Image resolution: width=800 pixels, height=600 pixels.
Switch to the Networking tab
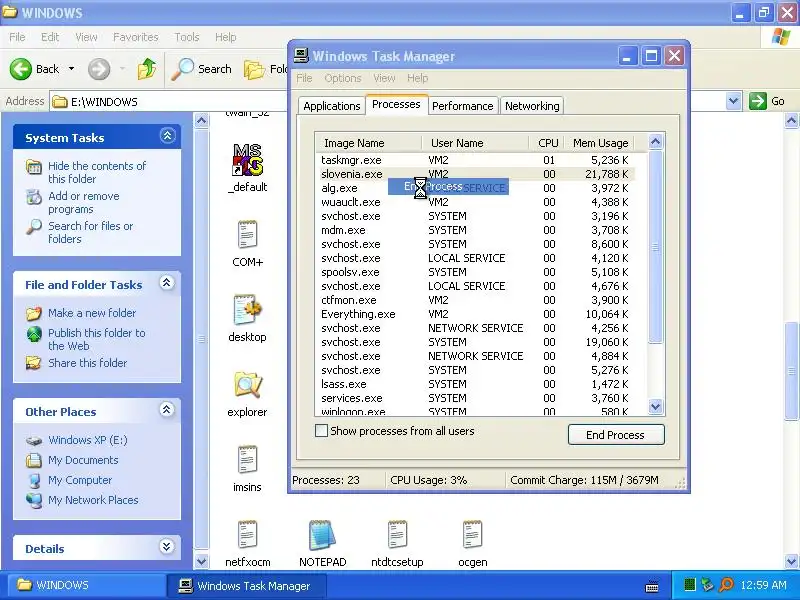[532, 106]
